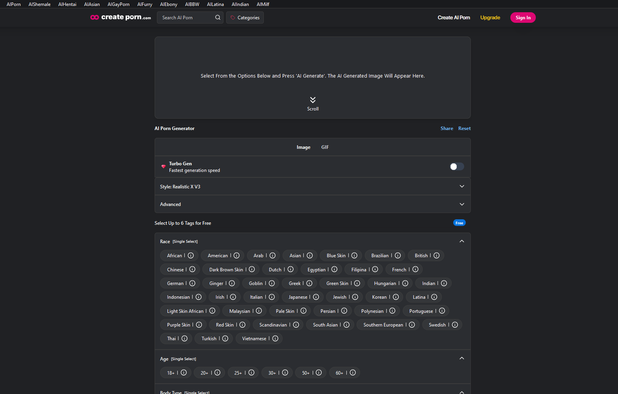
Task: Click the info icon beside Chinese tag
Action: pos(192,269)
